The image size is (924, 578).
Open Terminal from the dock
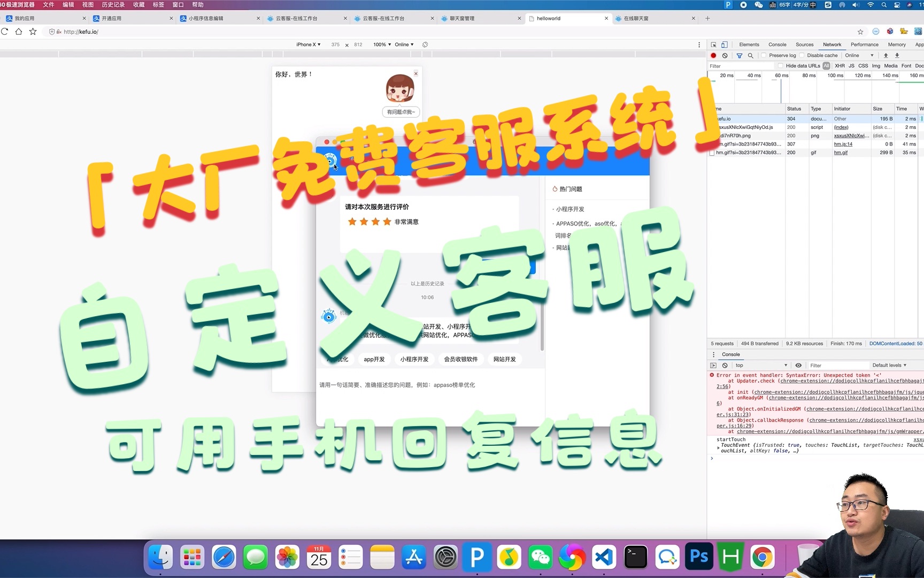tap(636, 558)
